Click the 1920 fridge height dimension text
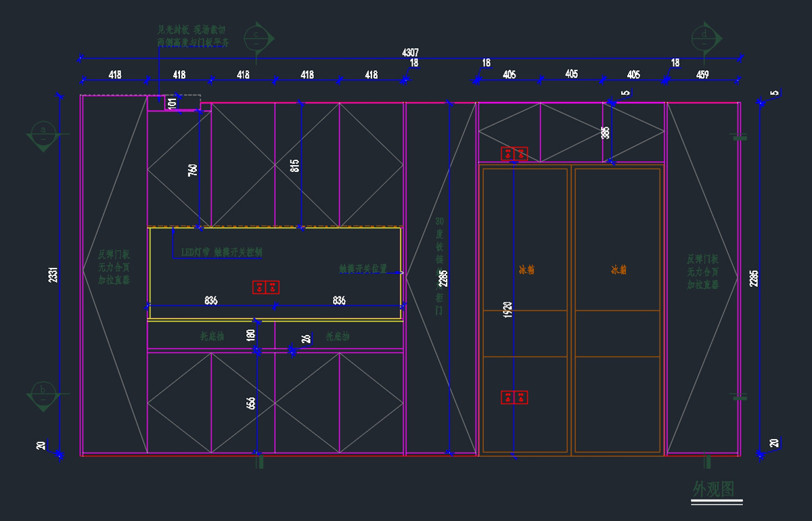 [507, 310]
